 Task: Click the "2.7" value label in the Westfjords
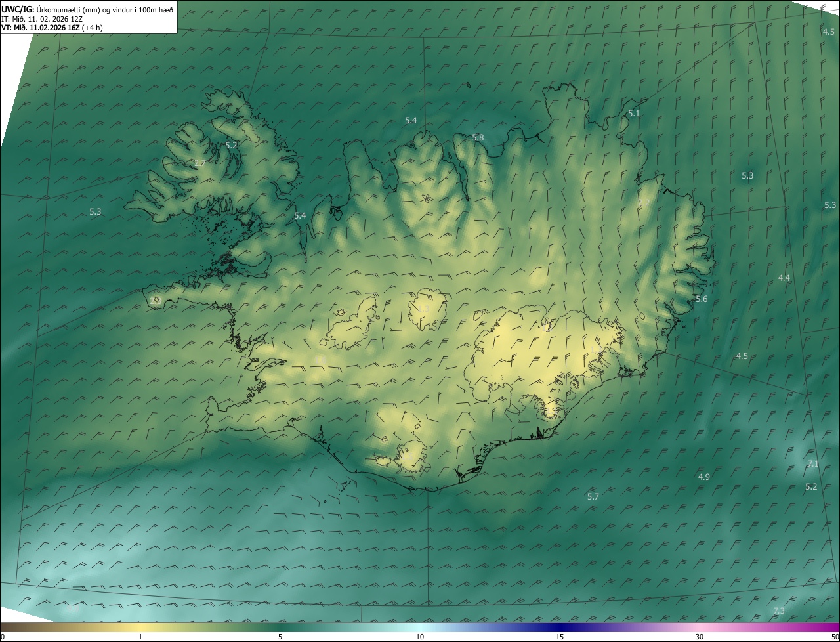coord(200,163)
